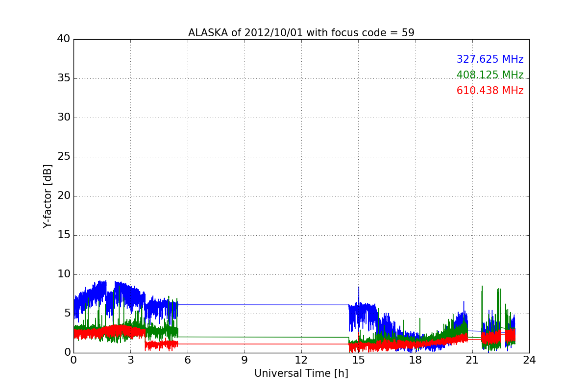Click the y-axis tick label 15
Viewport: 588px width, 392px height.
[64, 235]
